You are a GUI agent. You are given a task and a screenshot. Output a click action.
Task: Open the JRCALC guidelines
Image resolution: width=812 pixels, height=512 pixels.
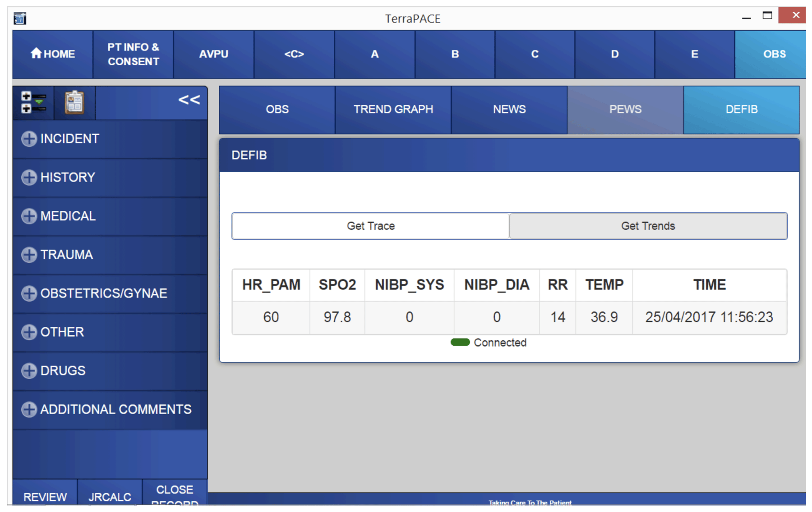click(109, 497)
